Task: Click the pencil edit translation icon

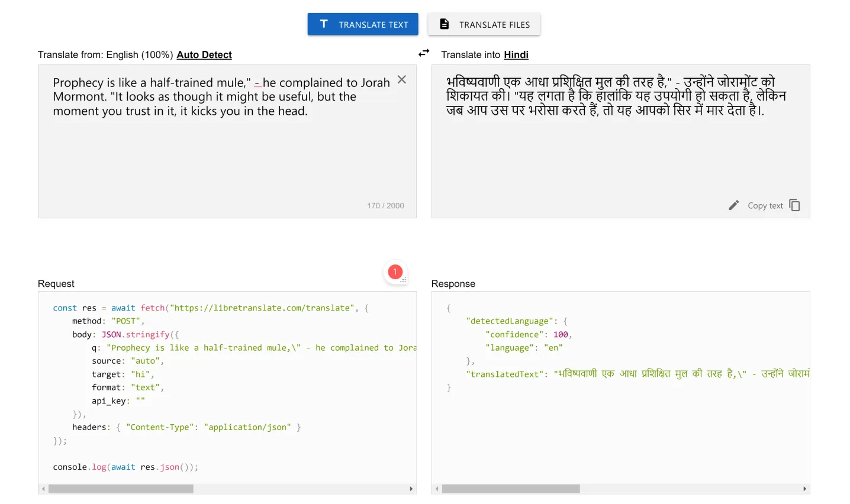Action: pos(734,205)
